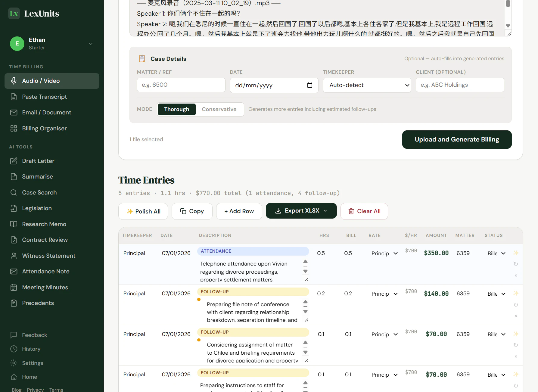Viewport: 538px width, 392px height.
Task: Click the Matter / Ref input field
Action: [x=181, y=85]
